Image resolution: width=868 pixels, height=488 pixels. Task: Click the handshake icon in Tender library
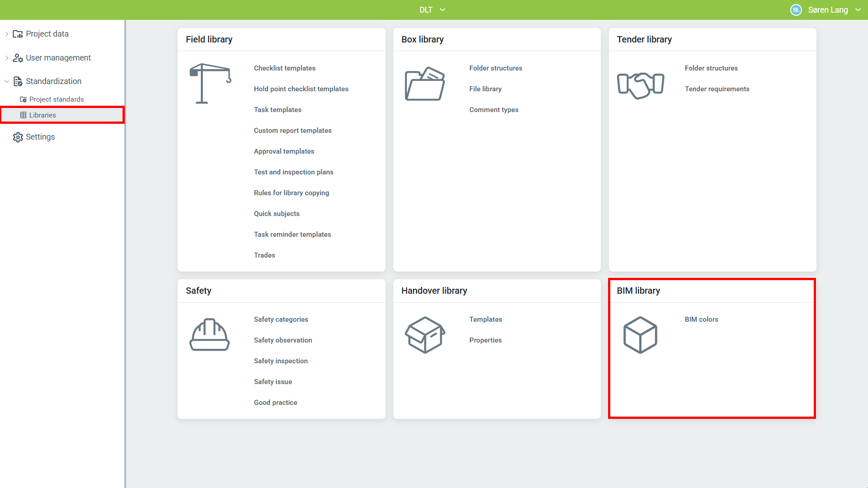[x=640, y=85]
